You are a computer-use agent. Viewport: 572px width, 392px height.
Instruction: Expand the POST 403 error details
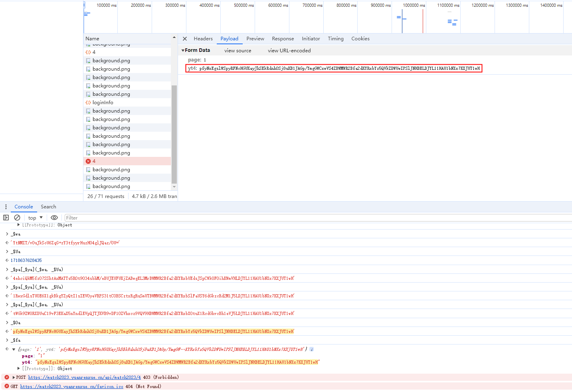pyautogui.click(x=14, y=377)
